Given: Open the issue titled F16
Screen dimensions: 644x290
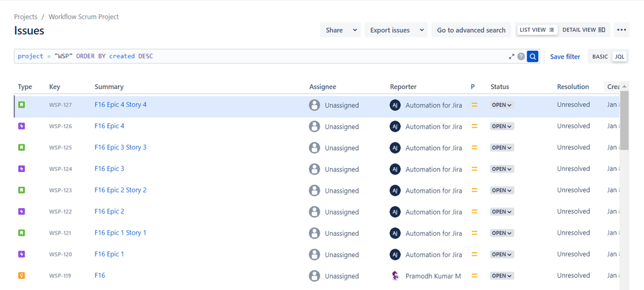Looking at the screenshot, I should pos(100,275).
